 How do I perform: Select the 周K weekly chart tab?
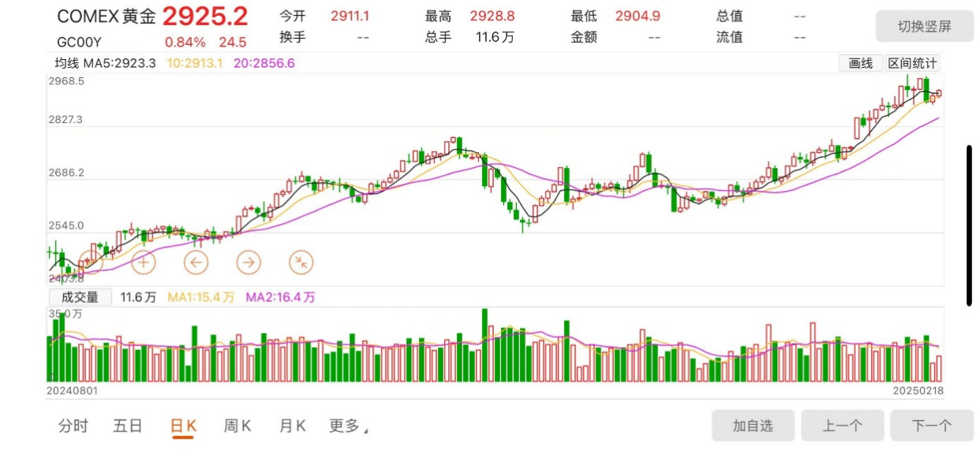[238, 427]
